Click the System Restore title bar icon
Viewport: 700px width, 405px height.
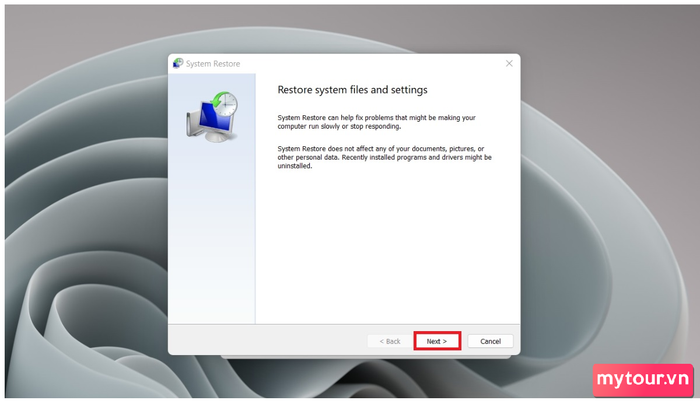178,63
